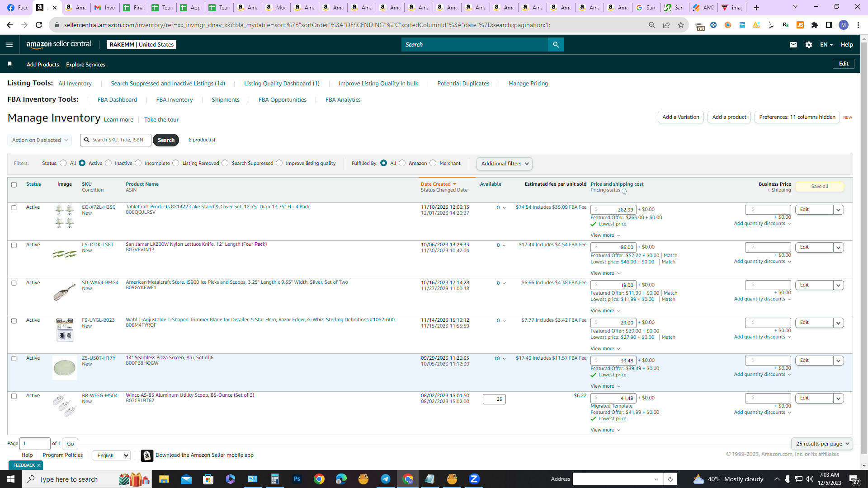Click the browser share page icon
Image resolution: width=868 pixels, height=488 pixels.
coord(666,25)
